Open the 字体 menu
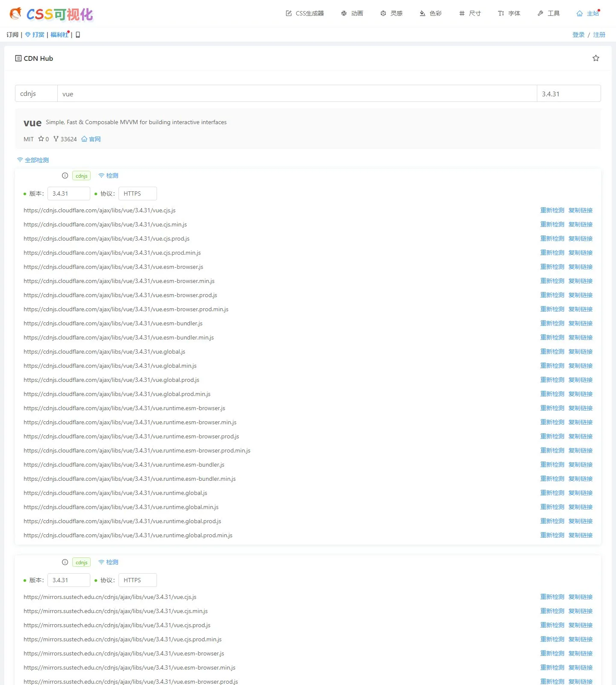Image resolution: width=616 pixels, height=685 pixels. pyautogui.click(x=509, y=13)
